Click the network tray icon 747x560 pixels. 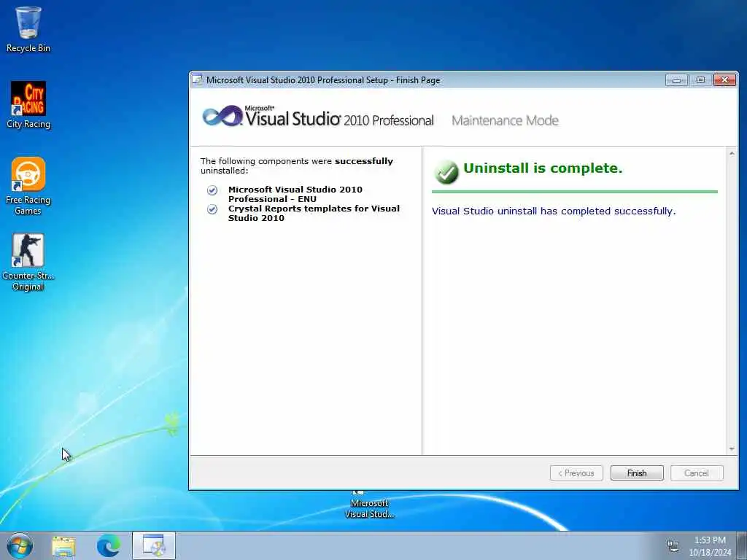[x=673, y=546]
